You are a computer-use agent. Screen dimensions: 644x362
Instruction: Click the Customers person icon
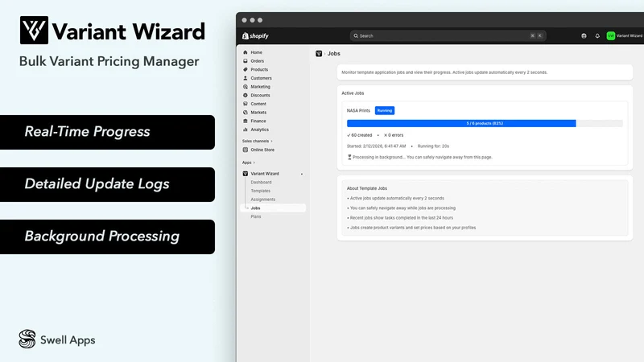coord(246,78)
